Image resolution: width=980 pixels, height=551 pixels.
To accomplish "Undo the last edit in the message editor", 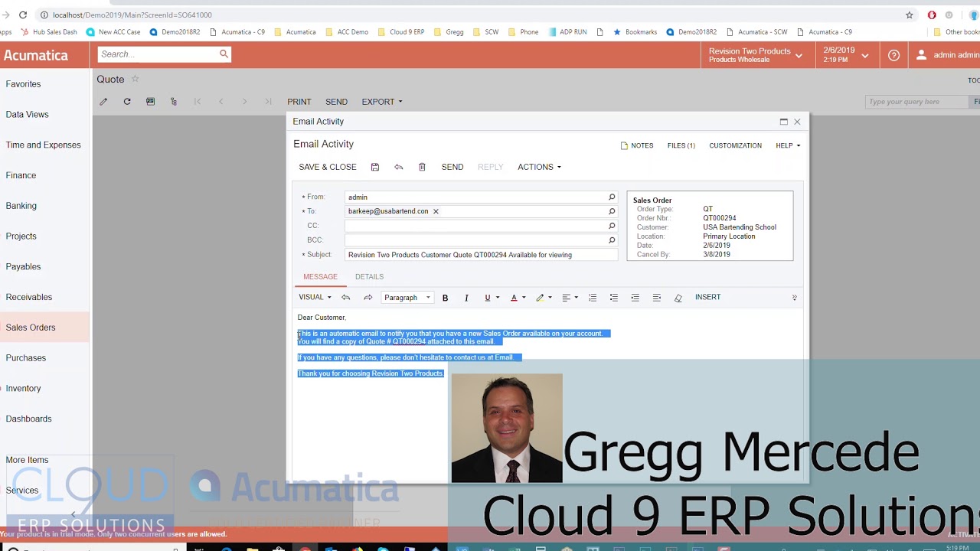I will 346,298.
